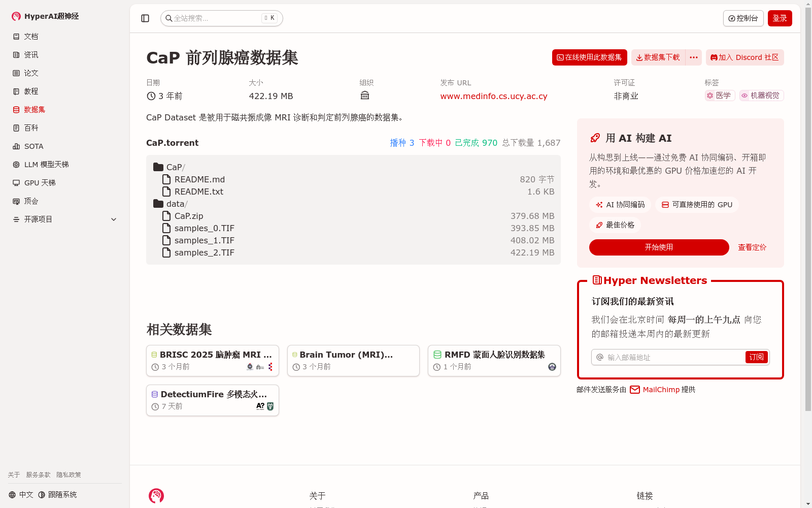The height and width of the screenshot is (508, 812).
Task: Click the page vertical scrollbar
Action: [808, 208]
